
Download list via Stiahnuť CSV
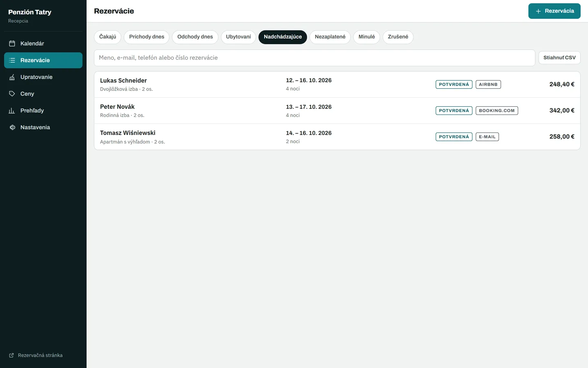[559, 58]
